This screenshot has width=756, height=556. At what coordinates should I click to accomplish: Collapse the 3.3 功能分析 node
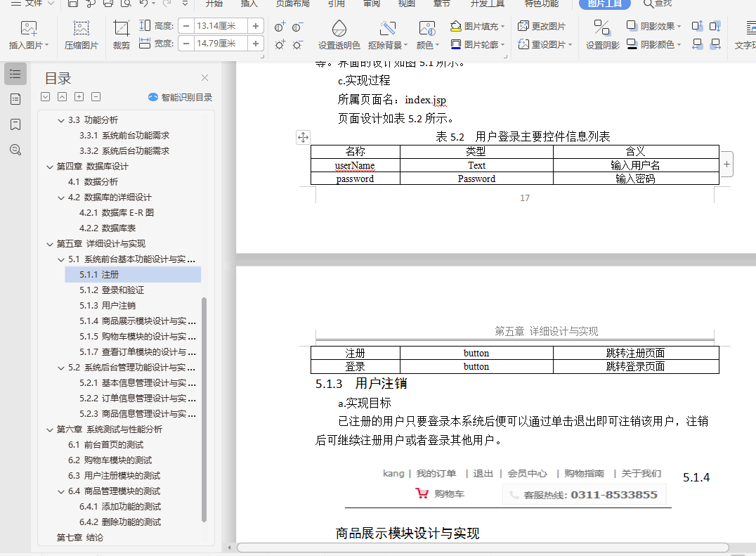[61, 121]
